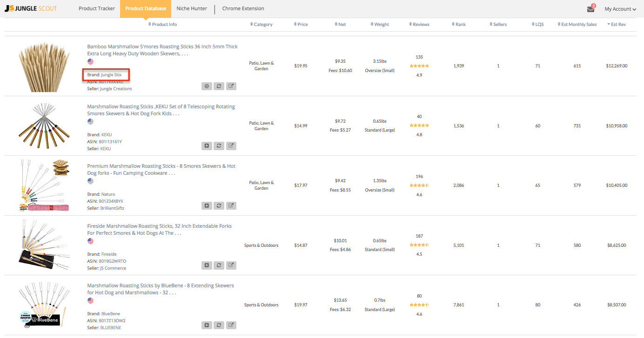The width and height of the screenshot is (644, 338).
Task: Click the seller link Jungle Creations
Action: click(x=116, y=89)
